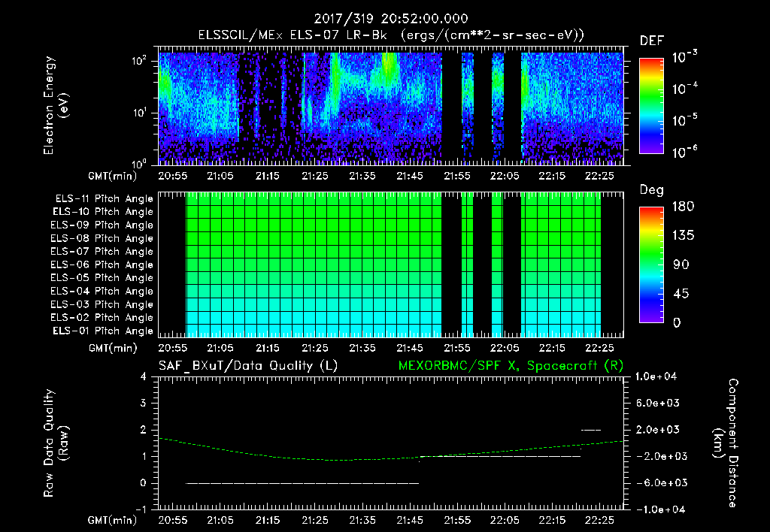Click the 'ELSSCIL/MEx ELS-07 LR-Bk' plot title
The height and width of the screenshot is (532, 770).
[x=293, y=35]
